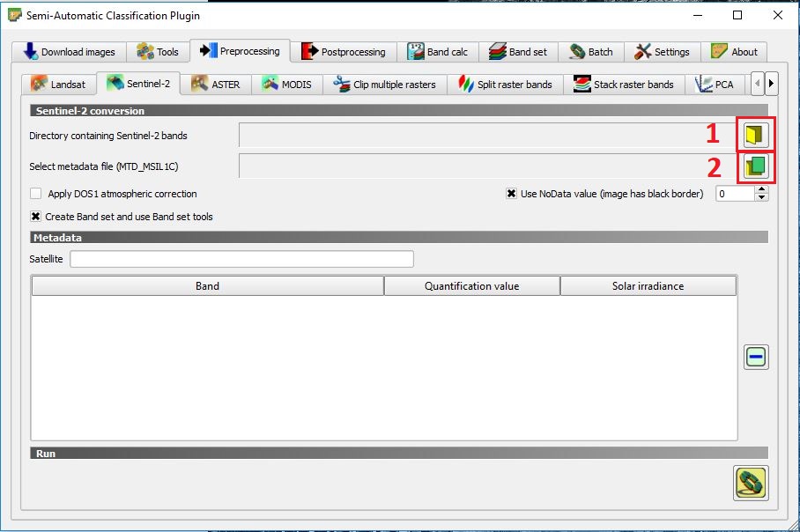This screenshot has width=800, height=532.
Task: Toggle Create Band set checkbox
Action: point(36,216)
